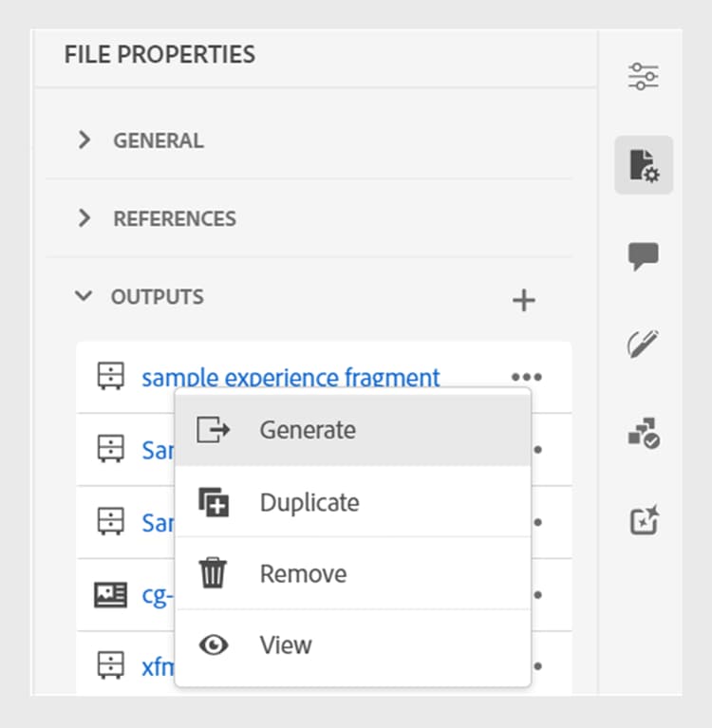Click the sample experience fragment preset icon
The width and height of the screenshot is (712, 728).
click(x=111, y=378)
